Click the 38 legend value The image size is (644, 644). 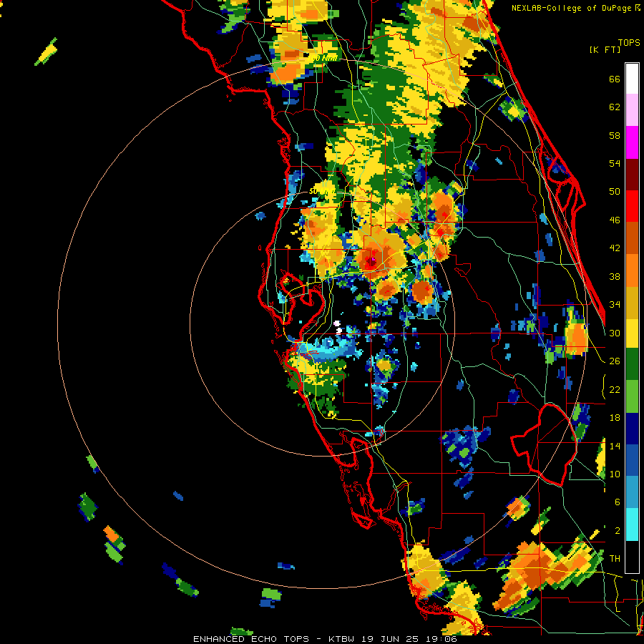(x=615, y=276)
